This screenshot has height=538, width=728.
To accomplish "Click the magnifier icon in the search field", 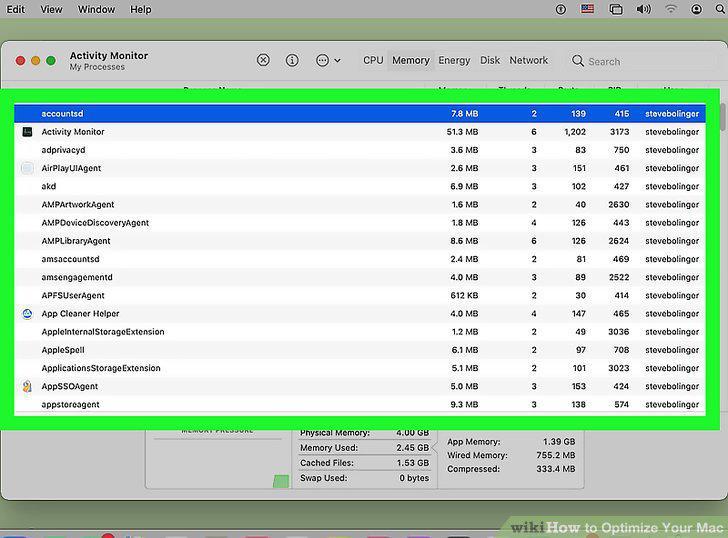I will click(578, 61).
